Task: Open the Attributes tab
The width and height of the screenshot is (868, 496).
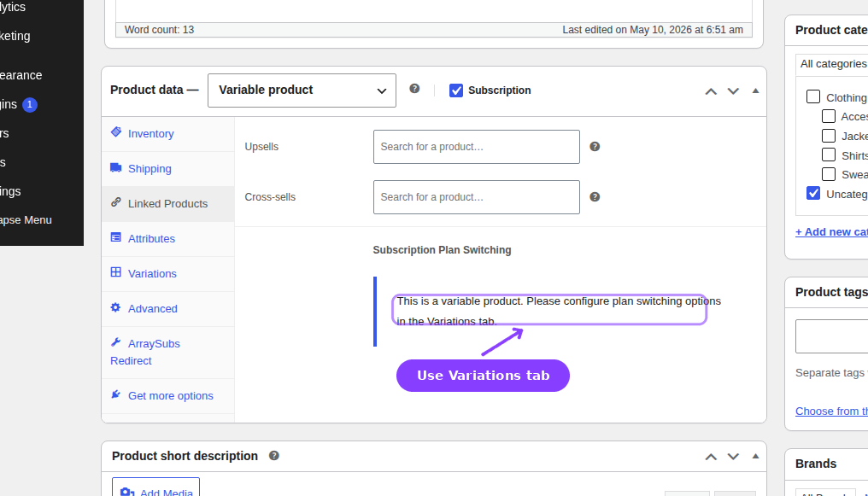Action: (x=167, y=239)
